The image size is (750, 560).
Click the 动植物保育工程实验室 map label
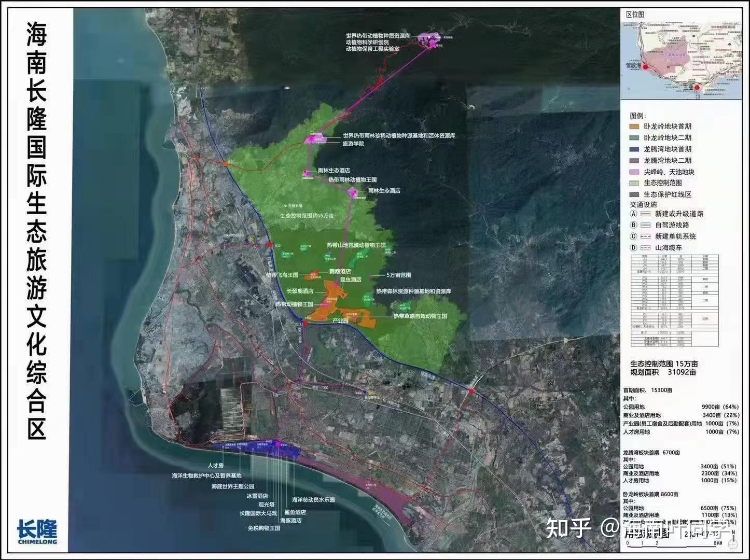[x=373, y=49]
